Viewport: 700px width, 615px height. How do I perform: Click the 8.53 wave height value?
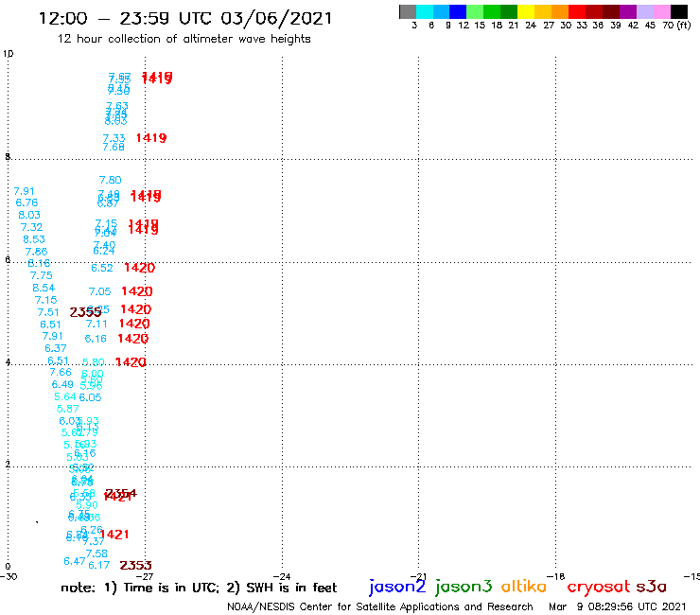coord(34,239)
